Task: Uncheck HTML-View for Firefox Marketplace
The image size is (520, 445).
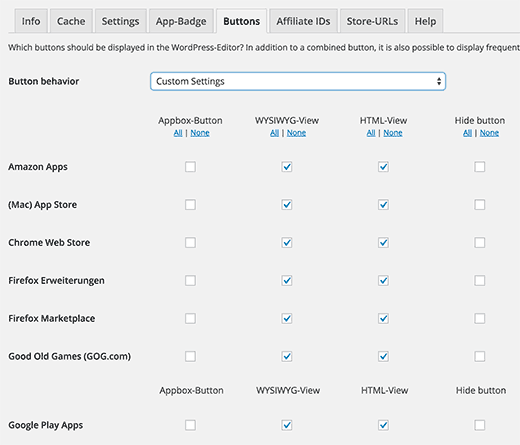Action: [383, 319]
